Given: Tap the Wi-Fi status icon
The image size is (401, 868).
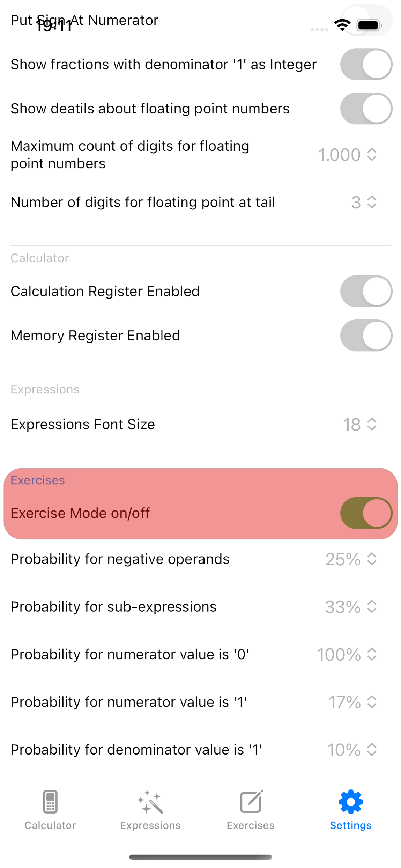Looking at the screenshot, I should coord(342,25).
